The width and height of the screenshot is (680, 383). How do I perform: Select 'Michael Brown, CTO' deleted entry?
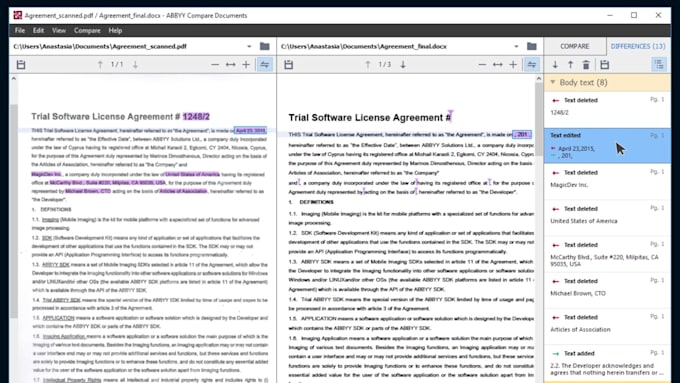[x=607, y=290]
